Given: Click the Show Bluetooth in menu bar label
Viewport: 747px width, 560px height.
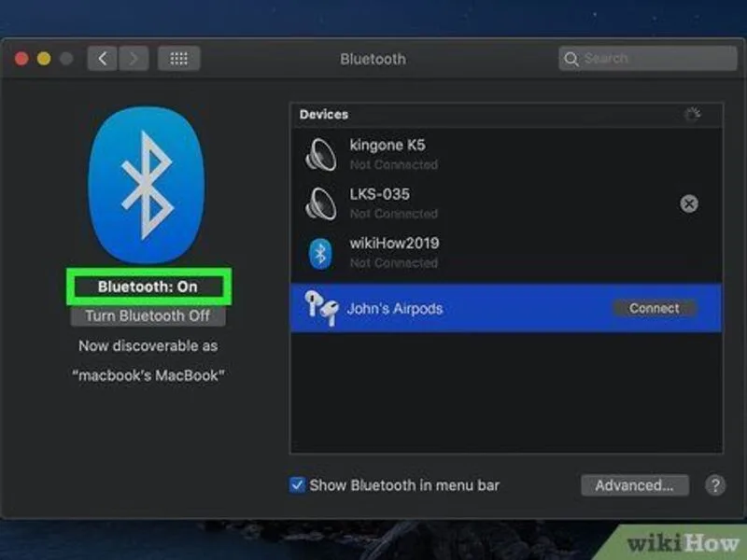Looking at the screenshot, I should (404, 485).
